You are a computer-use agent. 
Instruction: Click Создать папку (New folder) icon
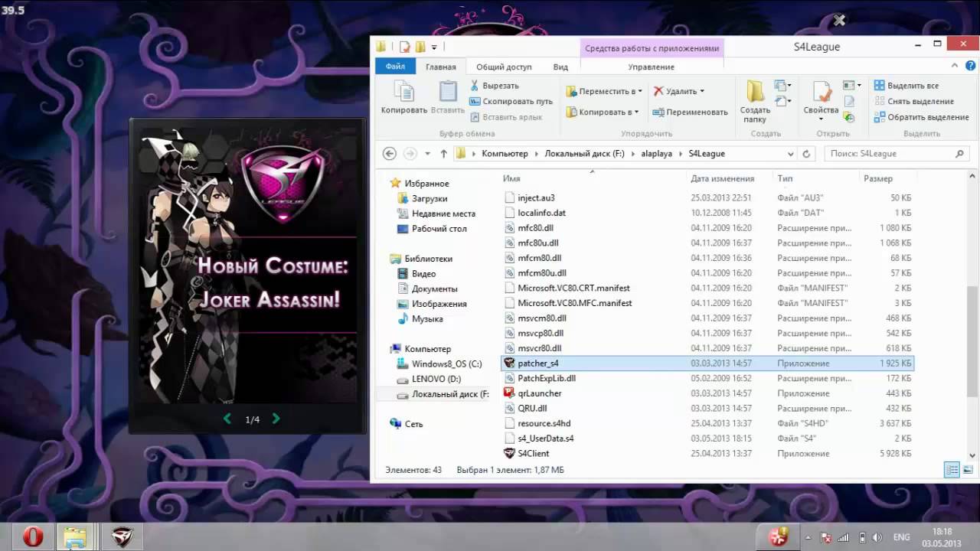point(755,91)
